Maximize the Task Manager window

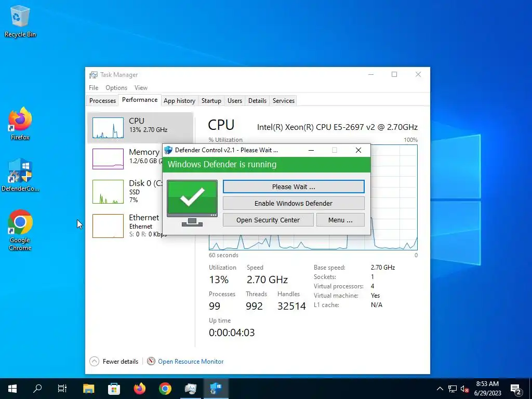(x=394, y=74)
